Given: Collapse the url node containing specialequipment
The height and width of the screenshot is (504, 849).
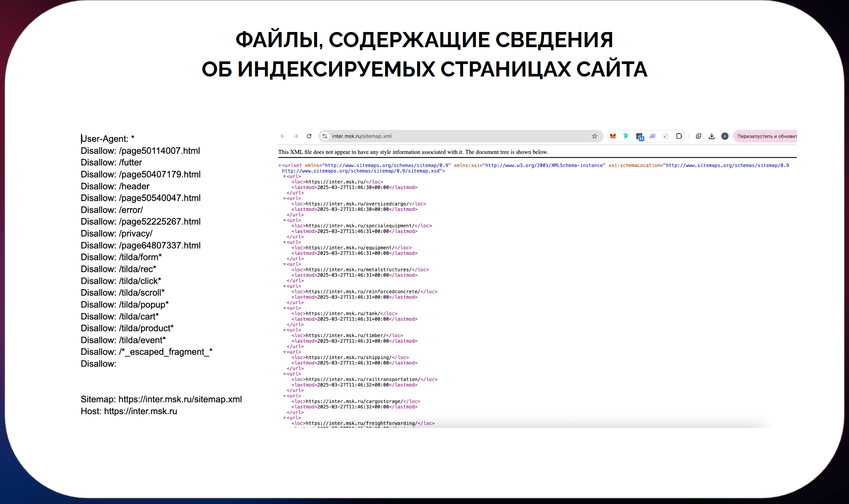Looking at the screenshot, I should pos(284,220).
